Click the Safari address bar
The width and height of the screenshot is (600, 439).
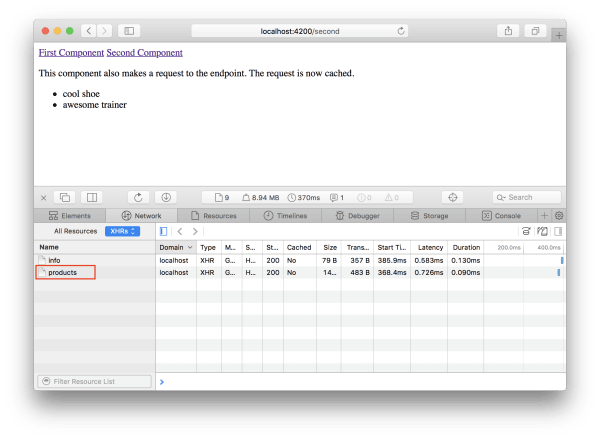[300, 31]
